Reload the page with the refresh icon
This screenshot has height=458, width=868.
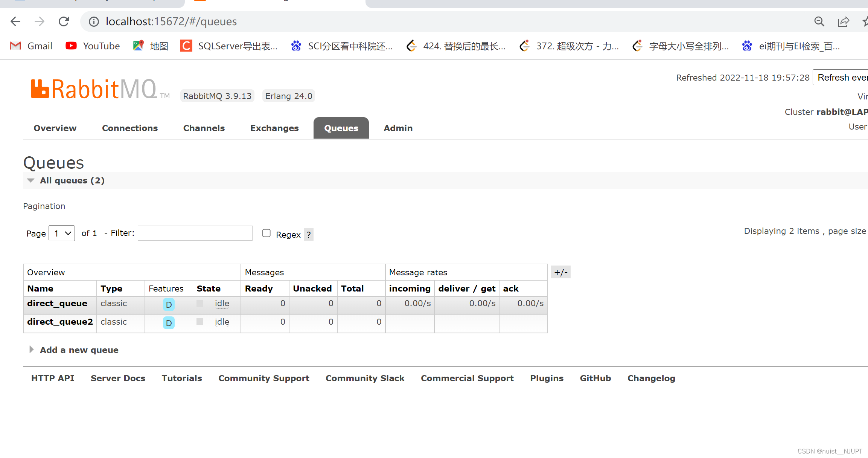pos(64,21)
